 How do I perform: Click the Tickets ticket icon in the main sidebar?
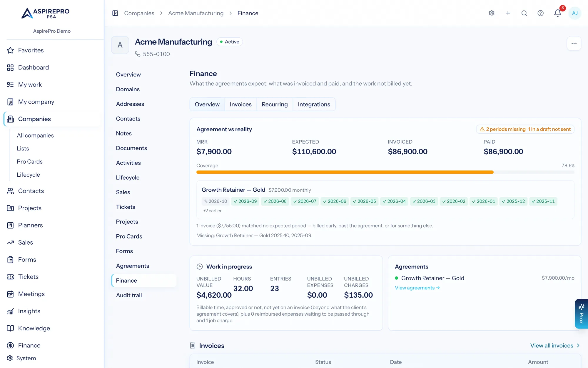tap(10, 277)
